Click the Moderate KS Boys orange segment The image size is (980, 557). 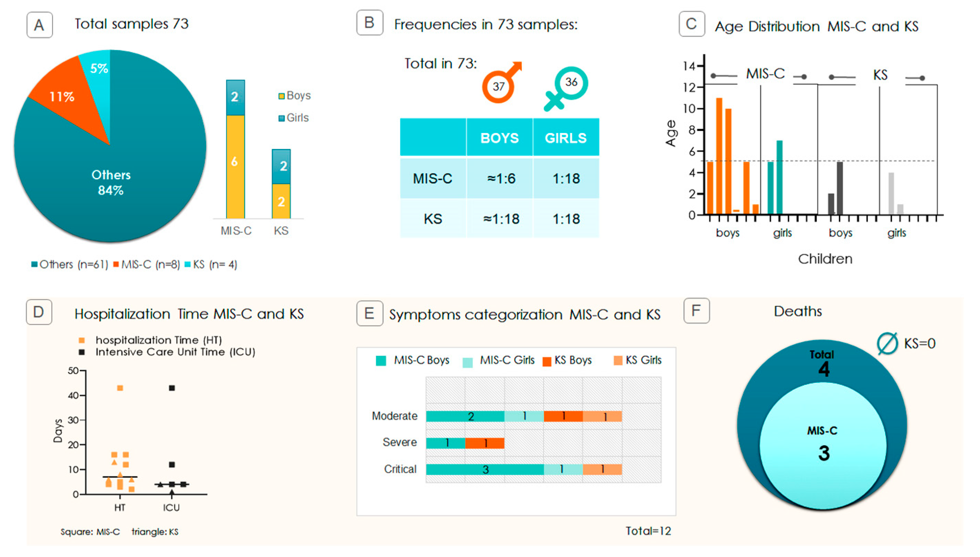pos(563,416)
